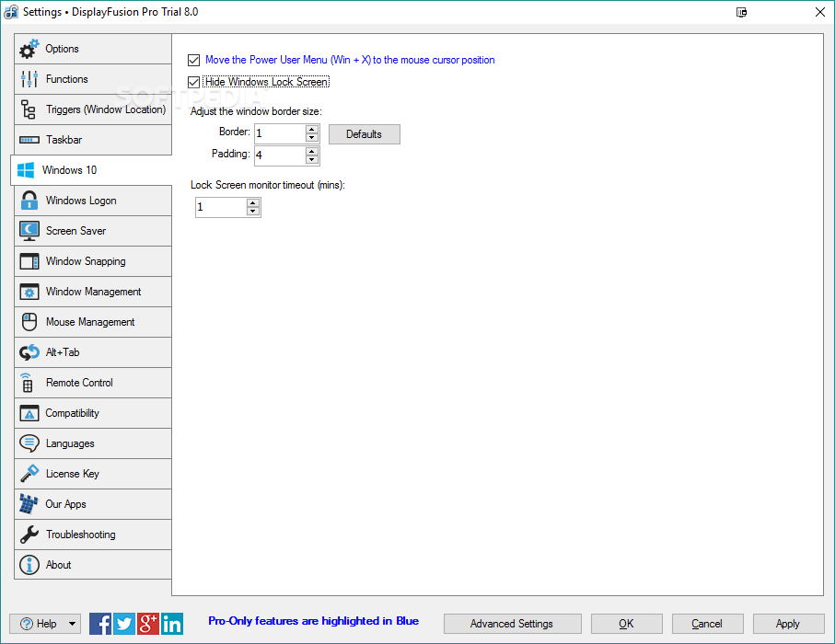Select the Languages tab label
The height and width of the screenshot is (644, 835).
click(x=70, y=443)
